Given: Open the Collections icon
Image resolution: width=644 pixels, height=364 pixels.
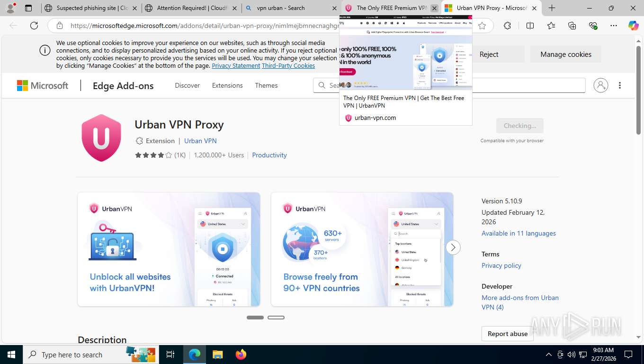Looking at the screenshot, I should (572, 26).
